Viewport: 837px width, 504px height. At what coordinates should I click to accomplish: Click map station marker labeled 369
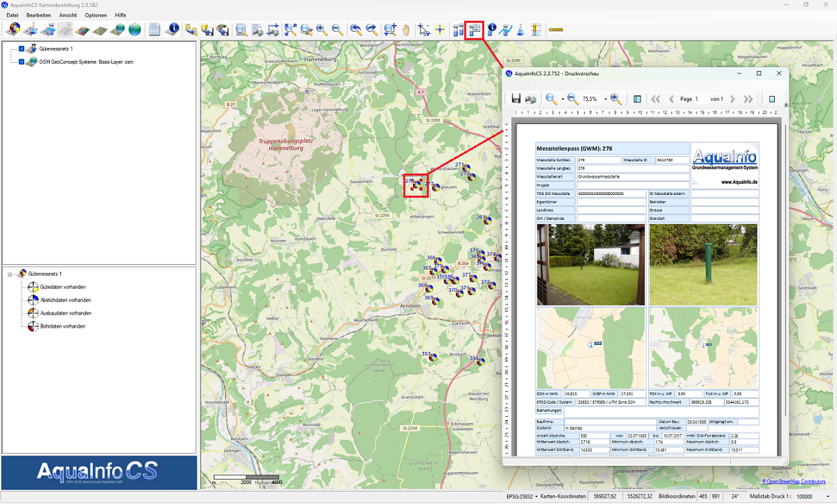(x=437, y=302)
